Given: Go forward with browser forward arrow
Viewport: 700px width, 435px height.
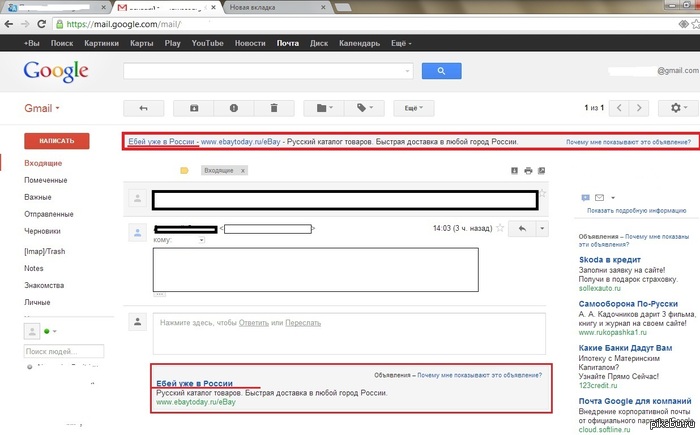Looking at the screenshot, I should click(x=25, y=24).
